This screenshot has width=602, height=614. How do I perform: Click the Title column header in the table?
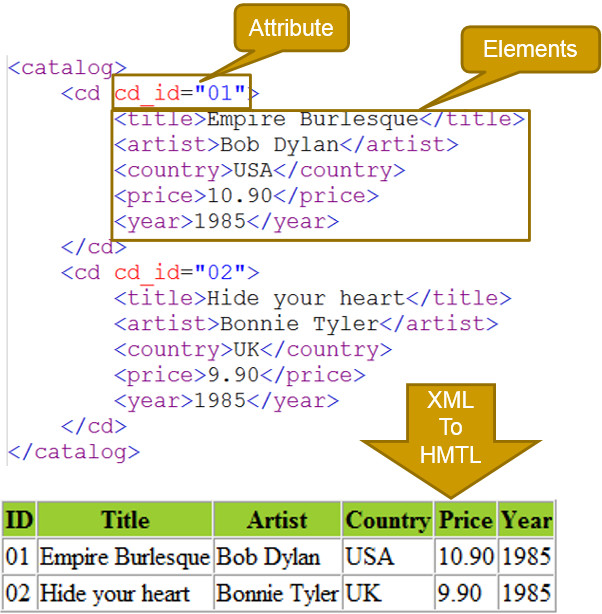pyautogui.click(x=125, y=519)
